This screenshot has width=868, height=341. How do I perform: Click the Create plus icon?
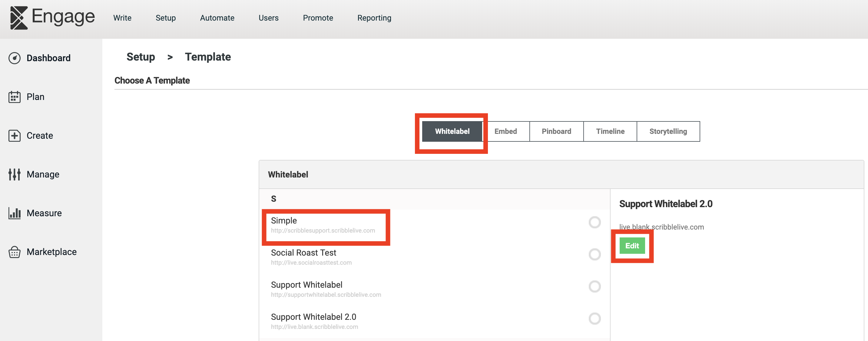pyautogui.click(x=15, y=135)
